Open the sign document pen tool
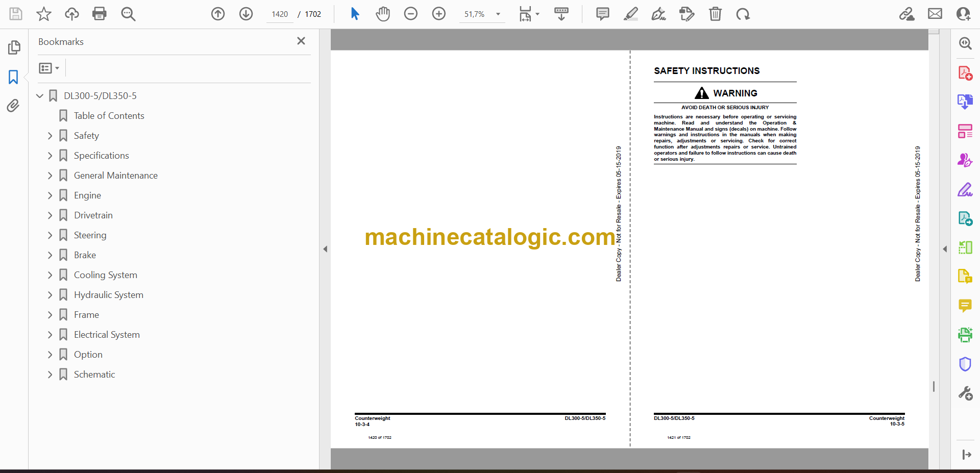This screenshot has height=473, width=980. click(x=659, y=14)
